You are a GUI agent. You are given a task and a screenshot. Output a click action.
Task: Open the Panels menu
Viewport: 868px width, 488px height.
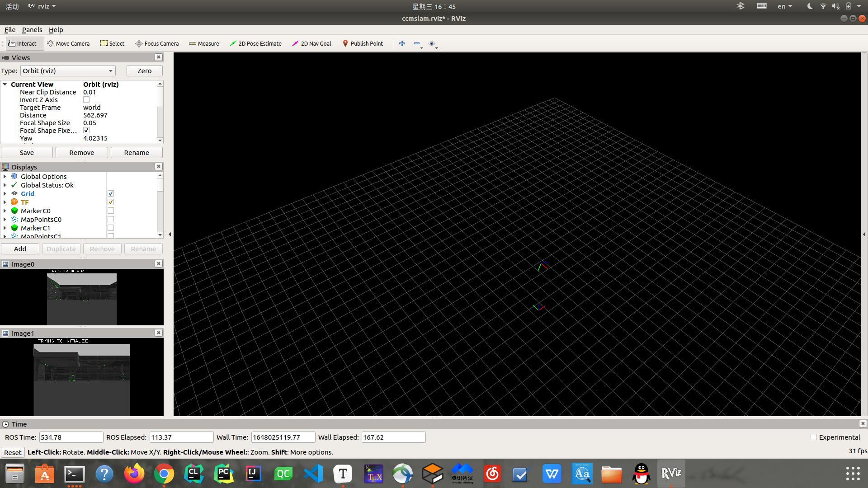coord(32,30)
